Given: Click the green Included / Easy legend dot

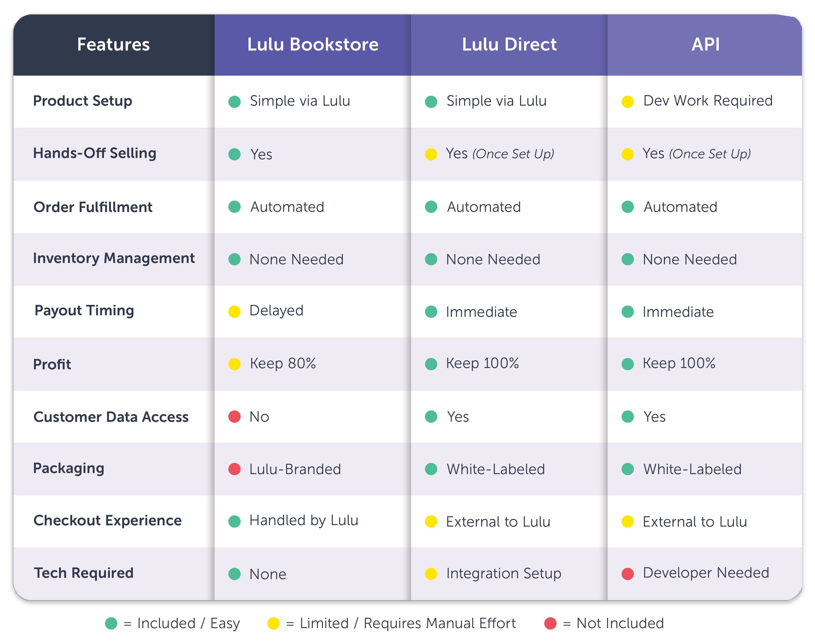Looking at the screenshot, I should coord(111,623).
